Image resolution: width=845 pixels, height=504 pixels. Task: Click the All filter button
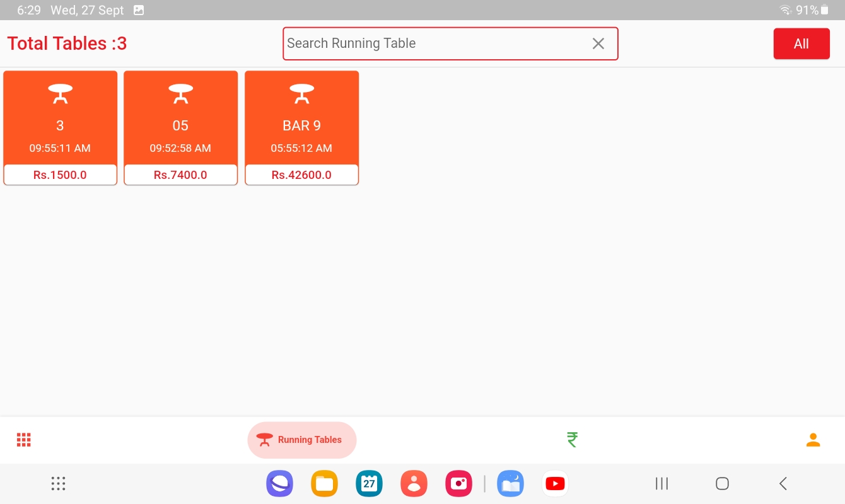pos(801,43)
